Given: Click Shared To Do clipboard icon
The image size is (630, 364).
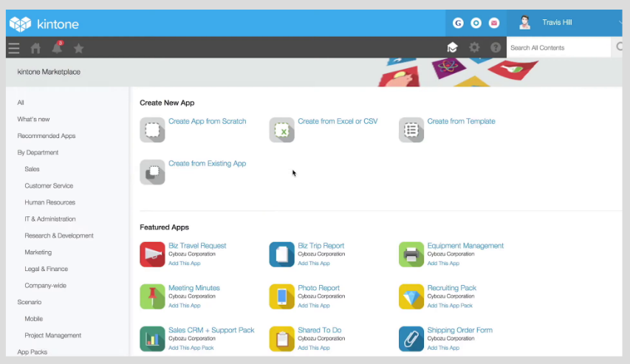Looking at the screenshot, I should coord(281,339).
